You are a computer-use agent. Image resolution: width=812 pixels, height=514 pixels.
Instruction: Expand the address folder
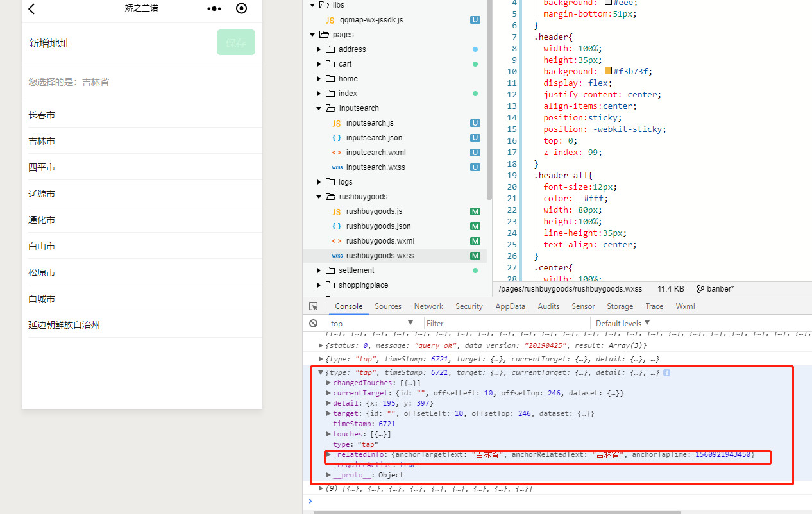tap(319, 49)
